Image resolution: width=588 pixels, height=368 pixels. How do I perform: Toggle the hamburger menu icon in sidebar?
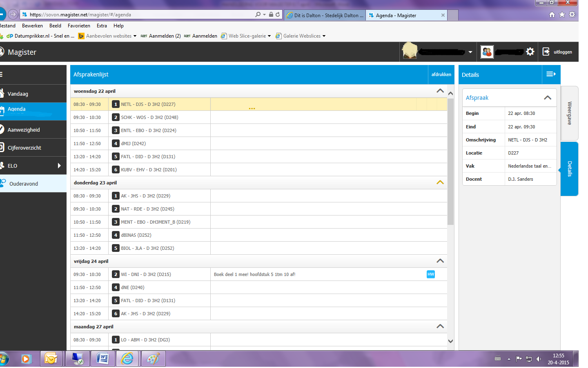pyautogui.click(x=1, y=74)
